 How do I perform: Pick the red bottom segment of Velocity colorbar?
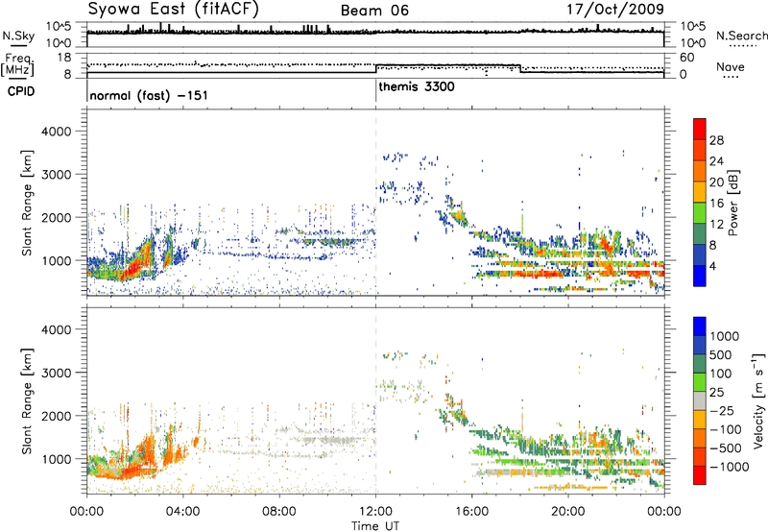click(700, 475)
